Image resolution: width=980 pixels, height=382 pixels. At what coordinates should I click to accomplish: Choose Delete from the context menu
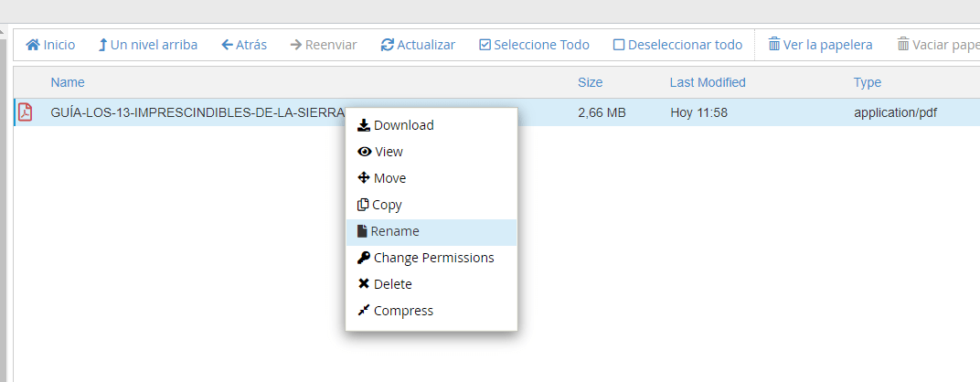pos(431,284)
